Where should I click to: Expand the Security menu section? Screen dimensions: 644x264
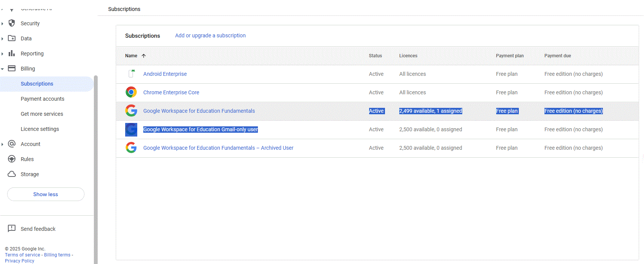(2, 23)
